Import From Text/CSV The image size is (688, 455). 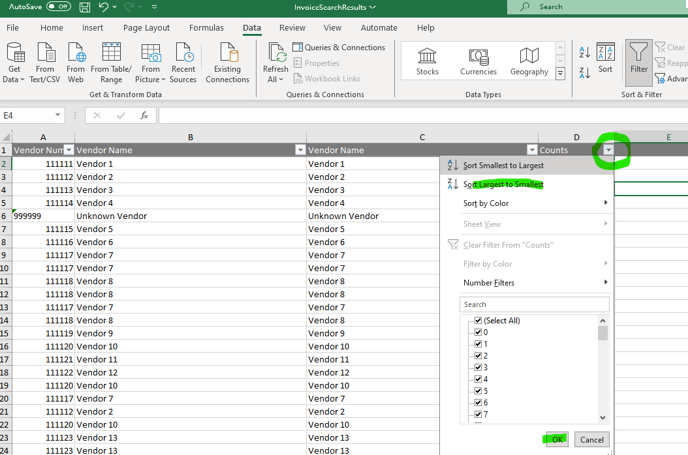click(45, 62)
